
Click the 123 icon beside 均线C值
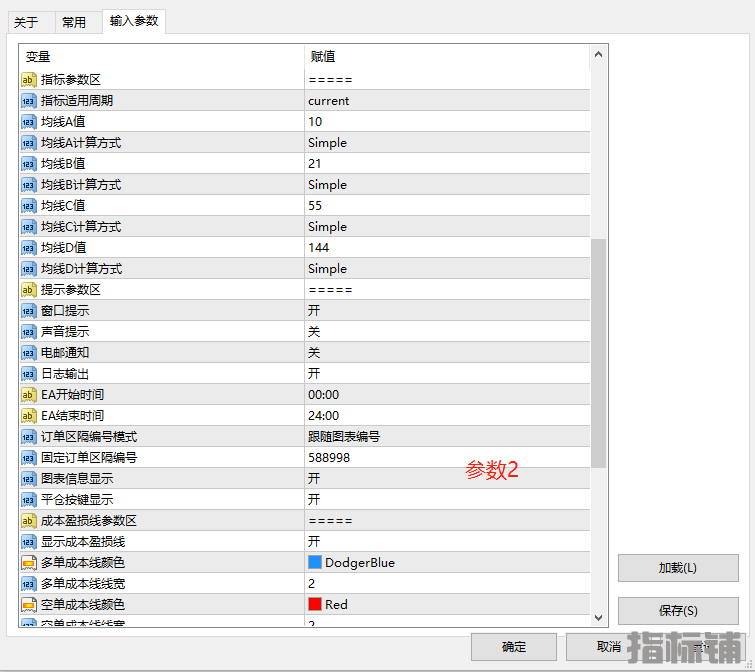pos(28,206)
